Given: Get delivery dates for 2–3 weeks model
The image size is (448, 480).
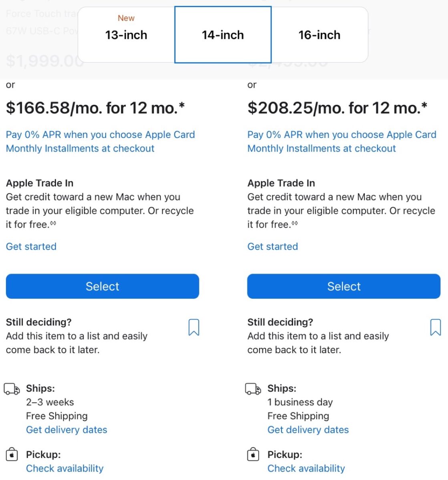Looking at the screenshot, I should tap(66, 430).
